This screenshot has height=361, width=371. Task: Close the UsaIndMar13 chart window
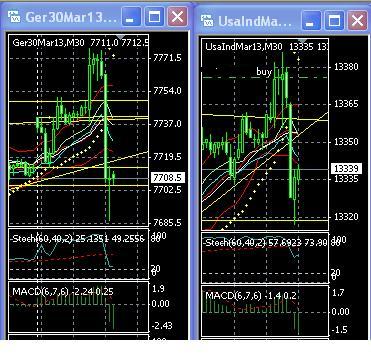[357, 21]
